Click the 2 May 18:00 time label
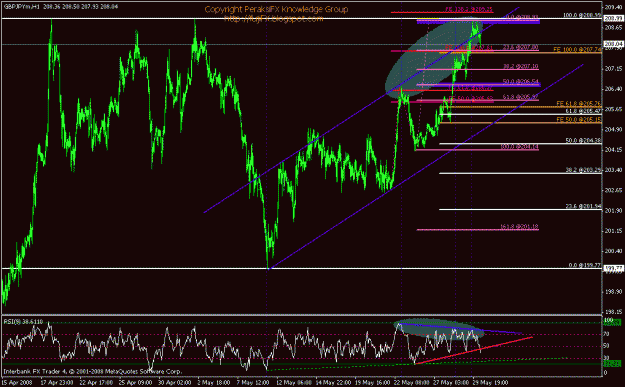625x387 pixels. tap(214, 383)
